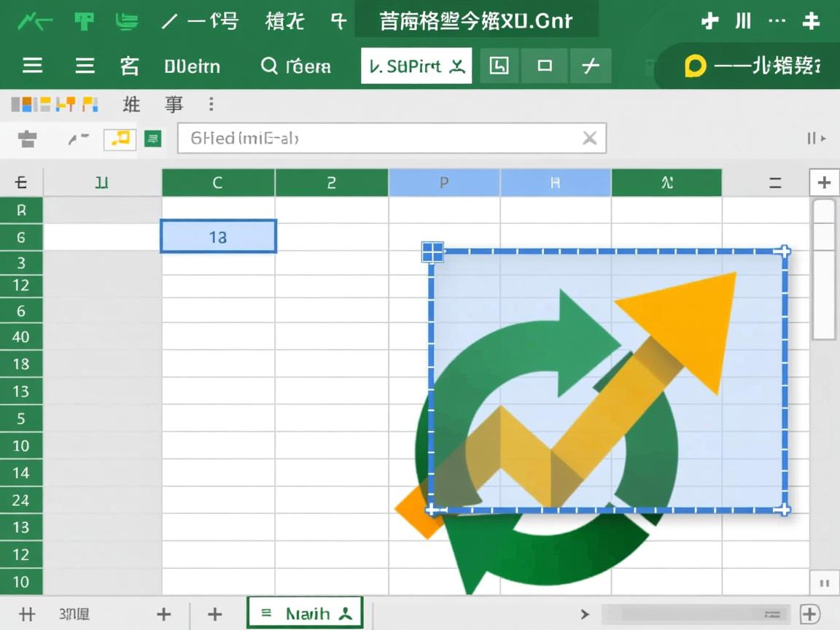Click the grid move handle on the chart corner
840x630 pixels.
tap(432, 252)
